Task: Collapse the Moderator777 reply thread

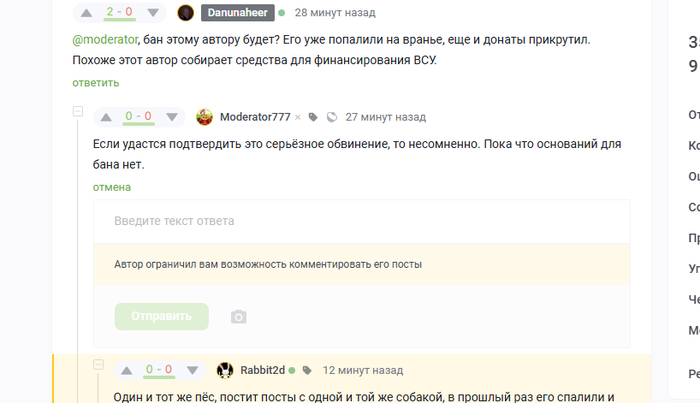Action: [x=76, y=111]
